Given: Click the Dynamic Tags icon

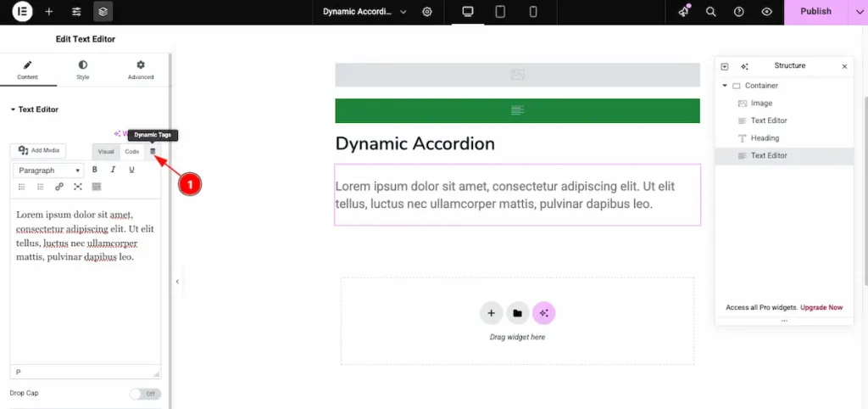Looking at the screenshot, I should tap(153, 151).
